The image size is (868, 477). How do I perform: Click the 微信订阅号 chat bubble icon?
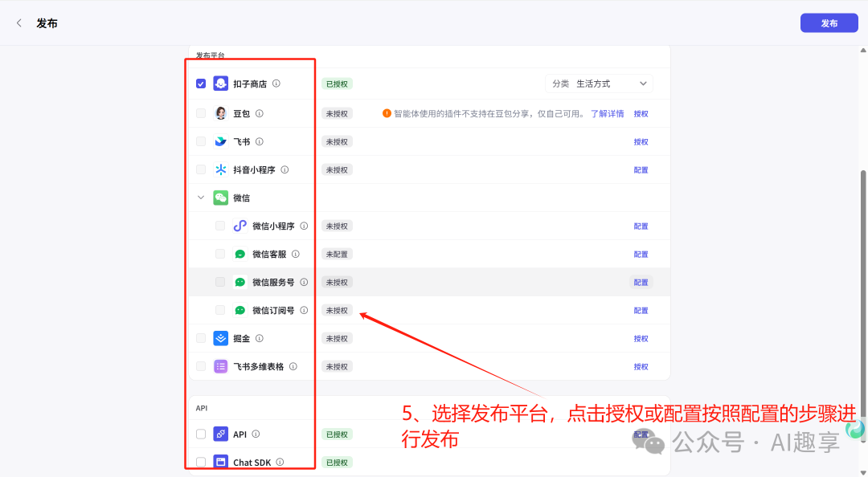(x=240, y=311)
